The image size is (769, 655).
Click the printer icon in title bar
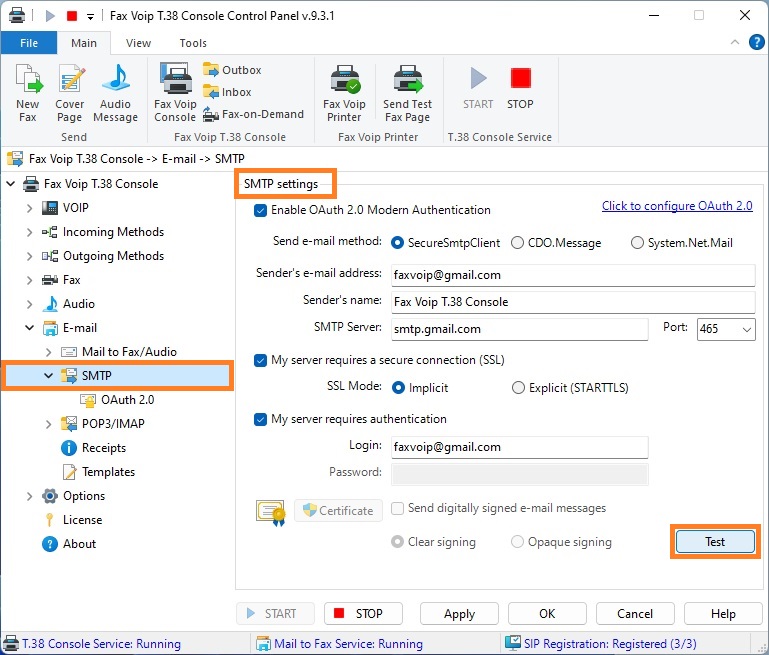pyautogui.click(x=17, y=15)
